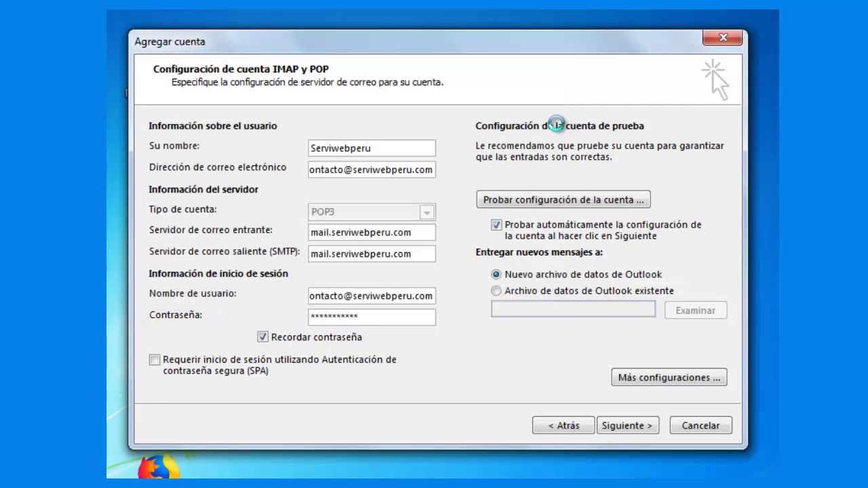
Task: Click the 'Información del servidor' label
Action: pos(203,190)
